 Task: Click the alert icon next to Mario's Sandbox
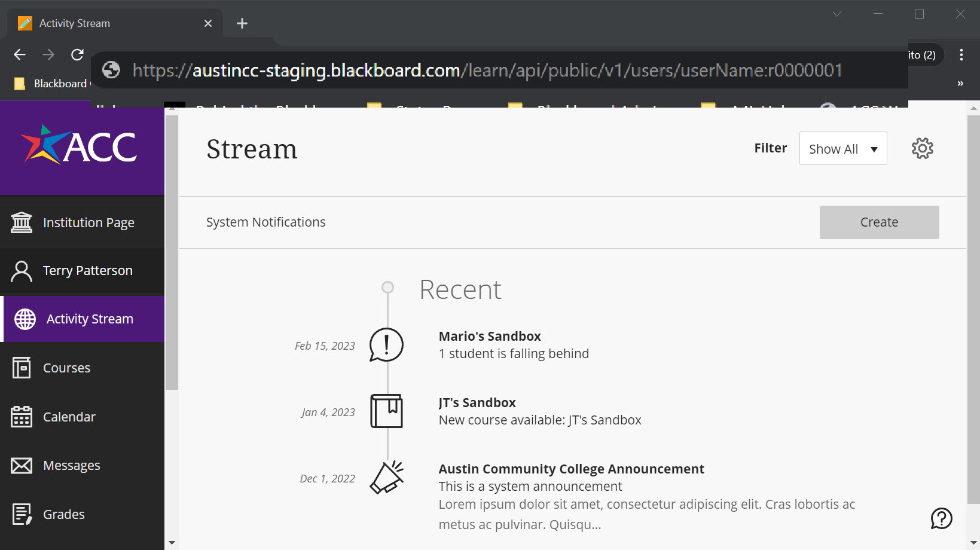(x=386, y=345)
